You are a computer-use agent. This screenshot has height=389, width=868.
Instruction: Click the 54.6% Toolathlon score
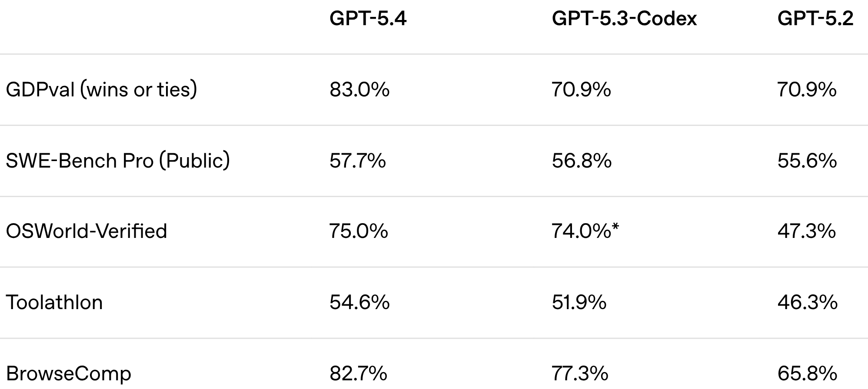click(x=359, y=302)
